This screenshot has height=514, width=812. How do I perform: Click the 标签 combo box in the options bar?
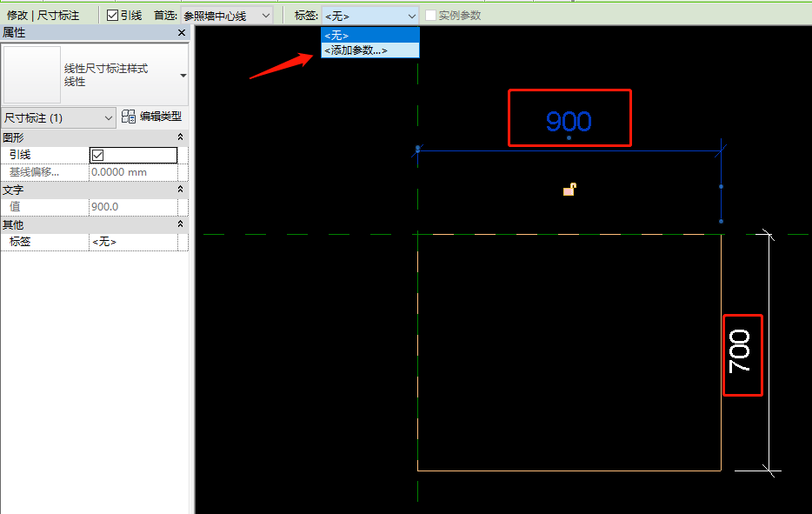[x=370, y=16]
